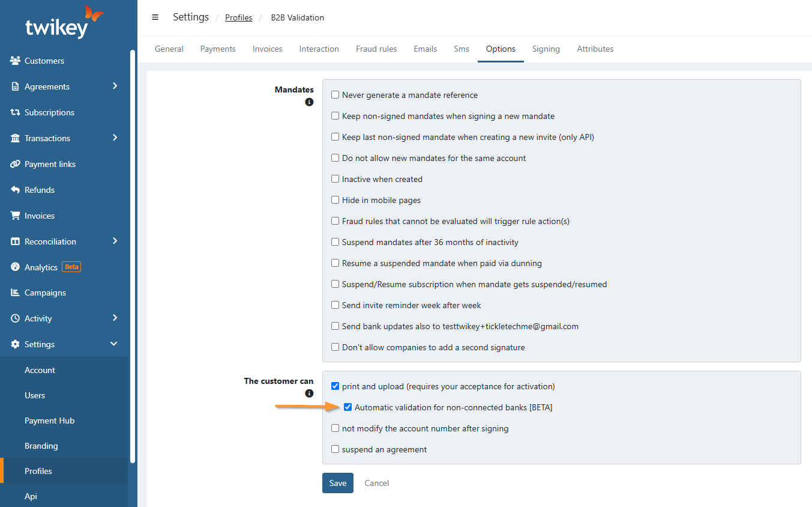Expand the Transactions sidebar section

pyautogui.click(x=115, y=138)
